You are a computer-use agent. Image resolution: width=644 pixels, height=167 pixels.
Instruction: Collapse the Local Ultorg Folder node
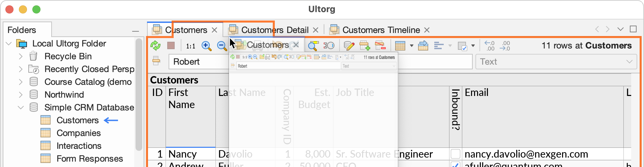[9, 44]
